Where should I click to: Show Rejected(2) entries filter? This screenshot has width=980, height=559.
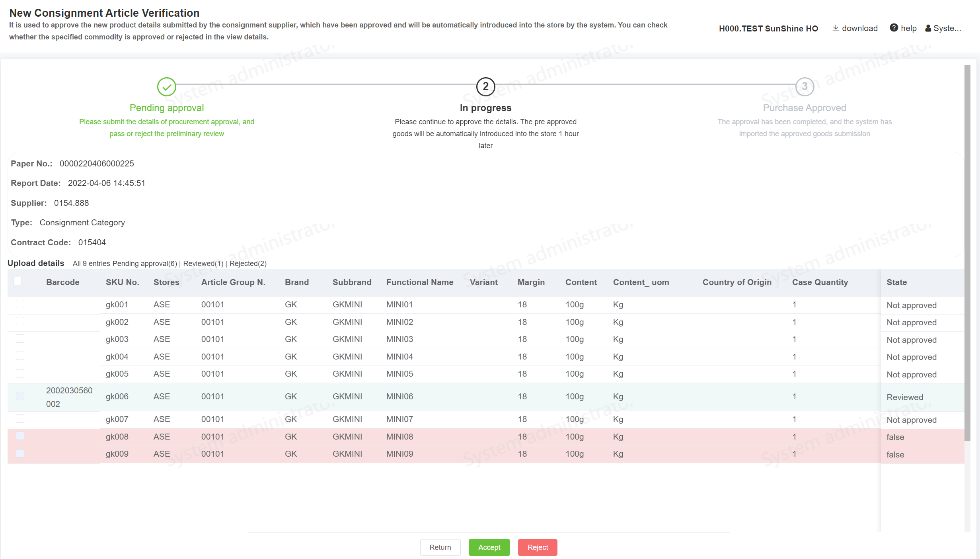(x=248, y=264)
